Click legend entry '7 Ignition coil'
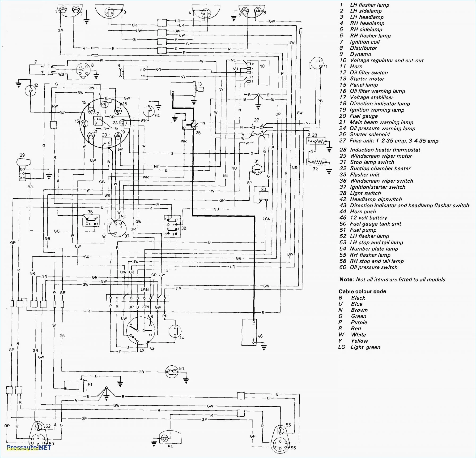Viewport: 476px width, 458px height. click(x=359, y=42)
